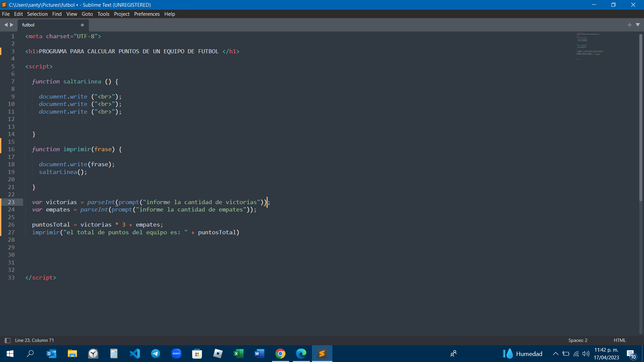Create a new tab with plus icon
This screenshot has height=362, width=644.
(630, 25)
